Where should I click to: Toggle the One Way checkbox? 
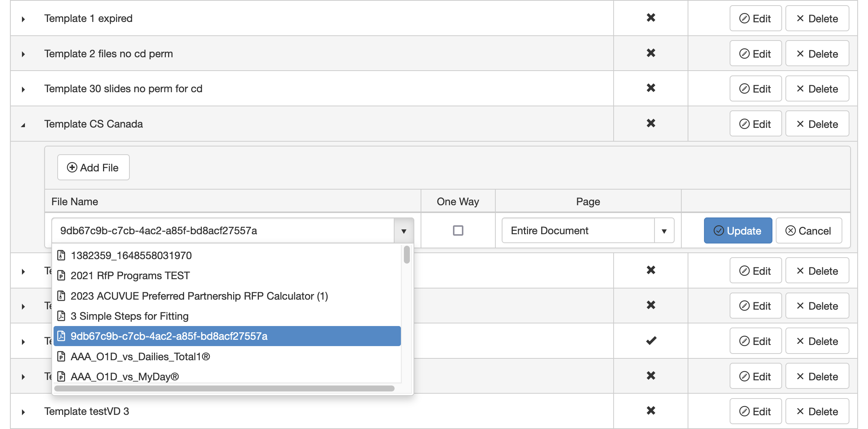coord(458,230)
